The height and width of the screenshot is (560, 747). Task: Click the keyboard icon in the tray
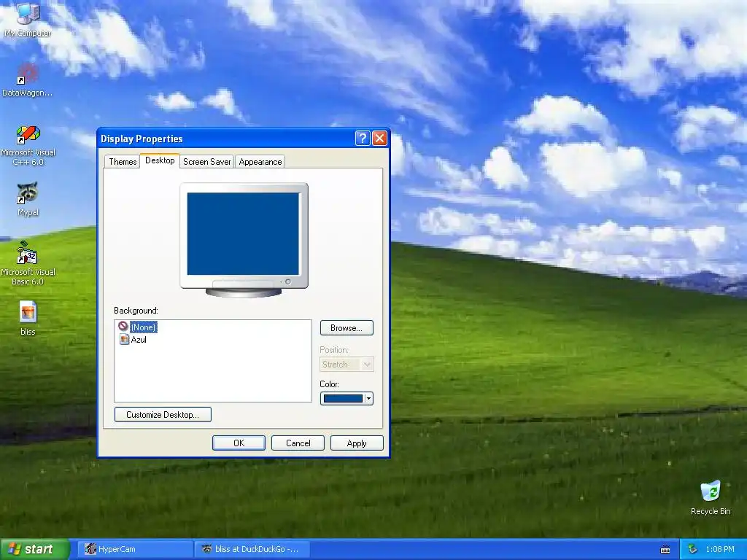click(x=665, y=550)
